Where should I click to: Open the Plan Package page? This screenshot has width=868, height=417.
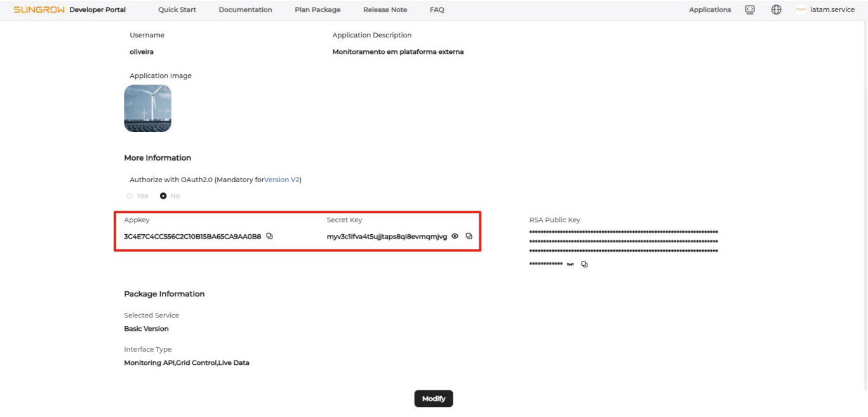(x=317, y=10)
